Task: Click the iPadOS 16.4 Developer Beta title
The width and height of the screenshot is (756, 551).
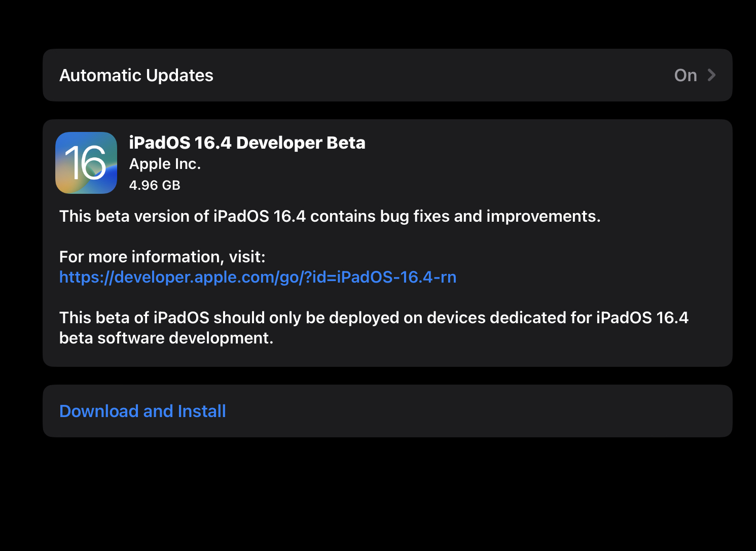Action: tap(247, 143)
